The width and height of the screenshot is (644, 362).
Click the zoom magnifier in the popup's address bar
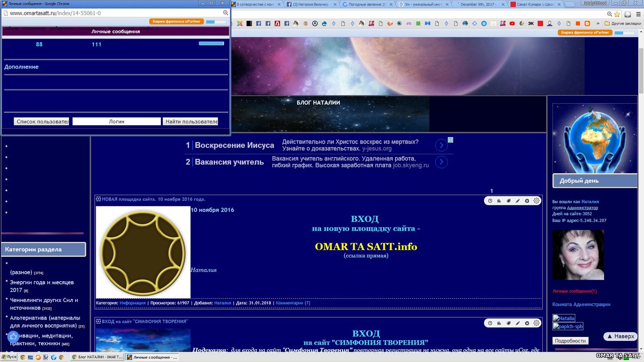pos(225,13)
